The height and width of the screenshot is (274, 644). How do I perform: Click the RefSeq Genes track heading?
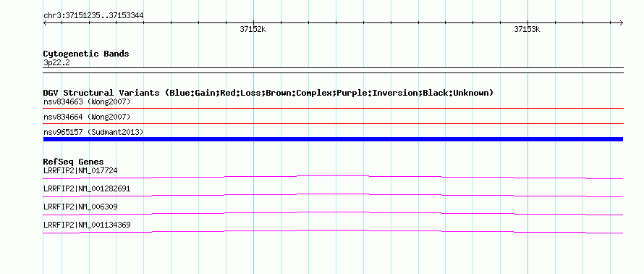pyautogui.click(x=74, y=162)
